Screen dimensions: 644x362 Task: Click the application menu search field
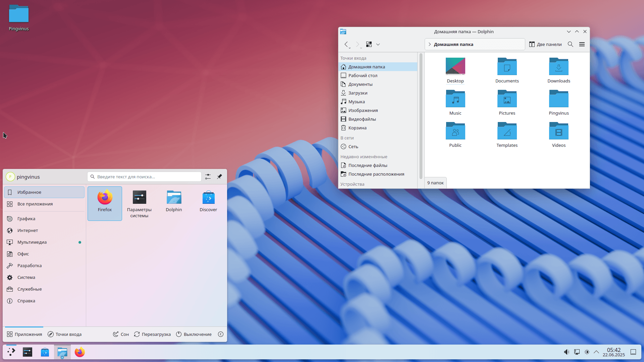(x=144, y=177)
